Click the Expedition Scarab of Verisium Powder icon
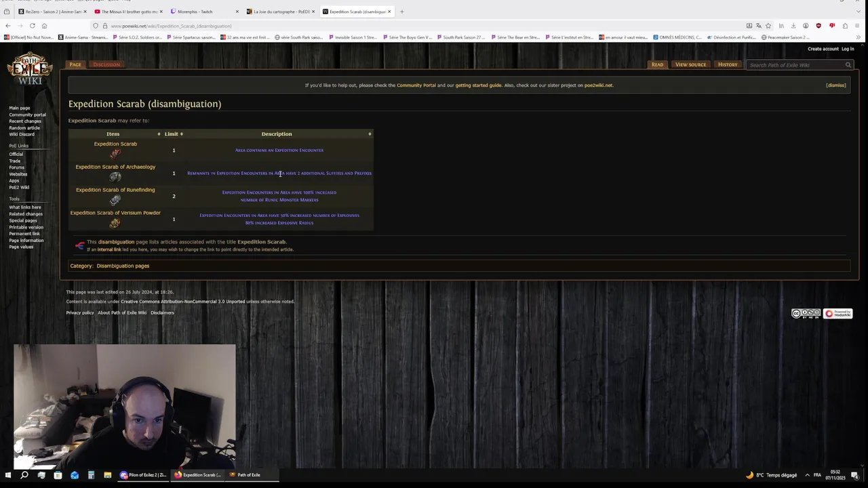 coord(115,223)
